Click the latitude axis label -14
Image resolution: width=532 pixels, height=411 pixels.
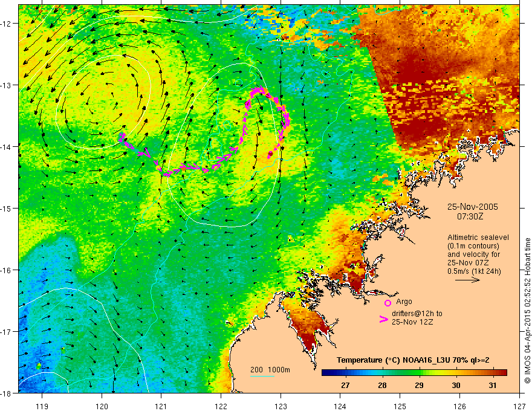6,147
